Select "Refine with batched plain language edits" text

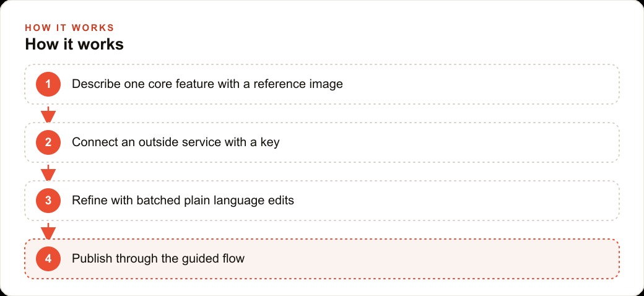point(183,201)
